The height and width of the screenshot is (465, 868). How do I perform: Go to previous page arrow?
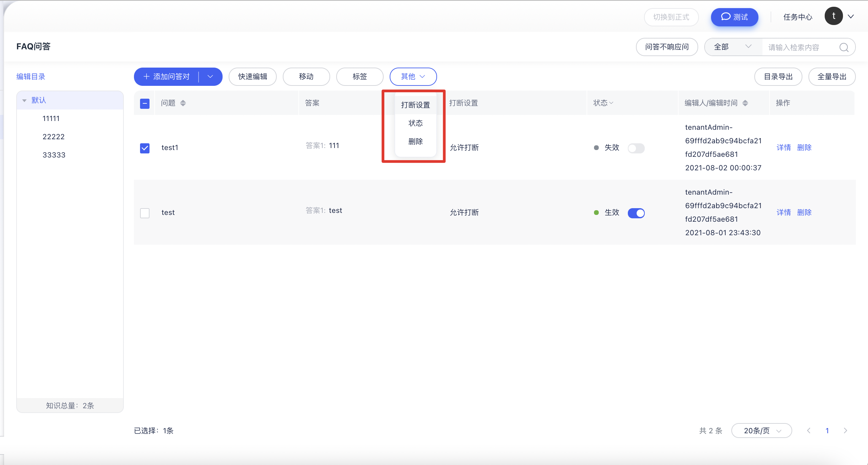(809, 431)
